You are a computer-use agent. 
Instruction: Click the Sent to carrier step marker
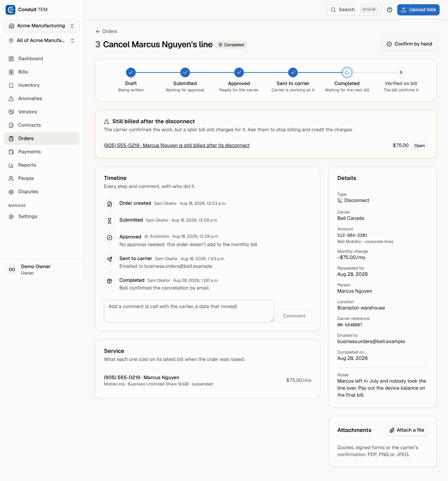293,72
